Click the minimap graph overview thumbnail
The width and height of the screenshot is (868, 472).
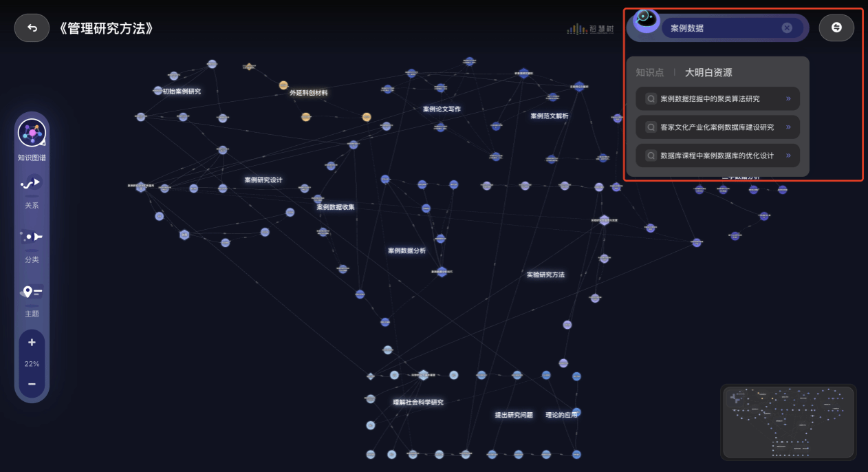pyautogui.click(x=788, y=422)
